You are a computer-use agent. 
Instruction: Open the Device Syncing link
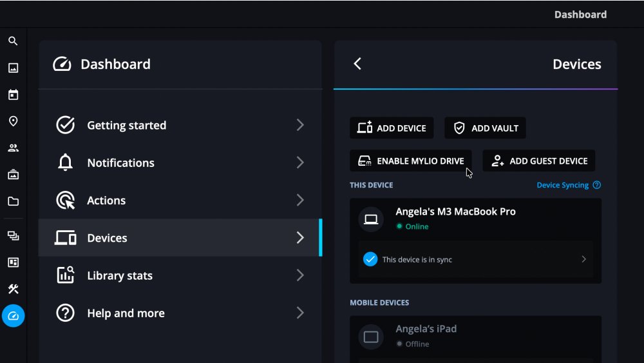(562, 185)
